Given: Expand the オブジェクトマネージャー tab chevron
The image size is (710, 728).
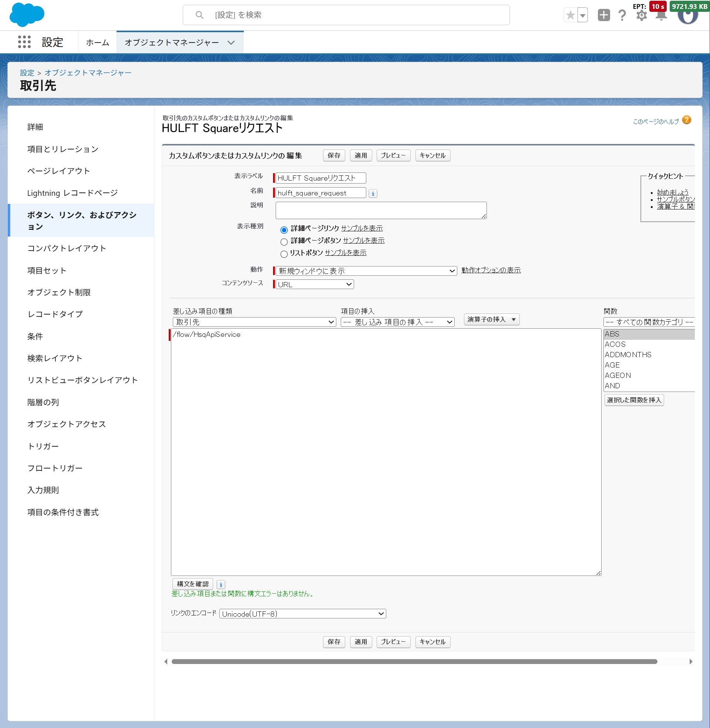Looking at the screenshot, I should point(231,43).
